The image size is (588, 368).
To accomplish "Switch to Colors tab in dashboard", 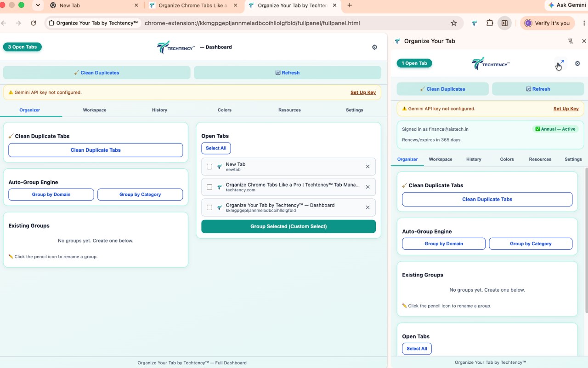I will click(x=225, y=110).
